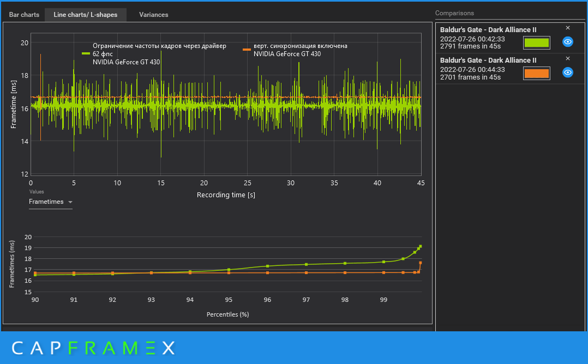Open the green color picker swatch

coord(536,43)
